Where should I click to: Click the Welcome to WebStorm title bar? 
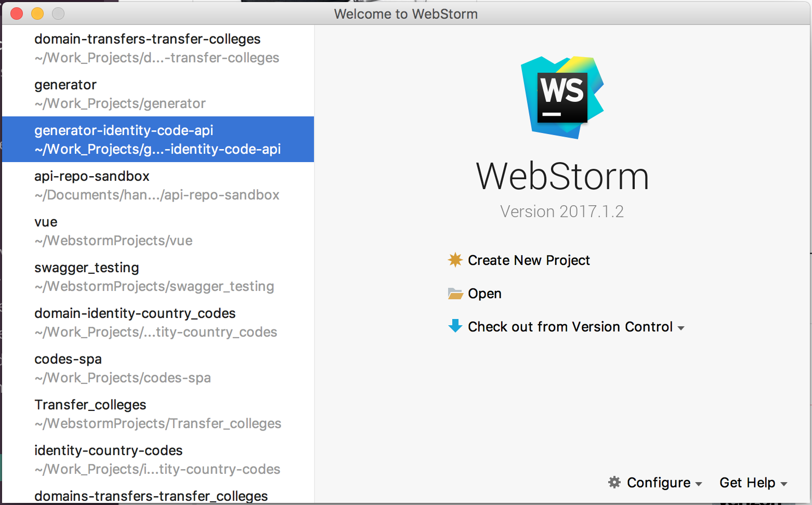[406, 14]
